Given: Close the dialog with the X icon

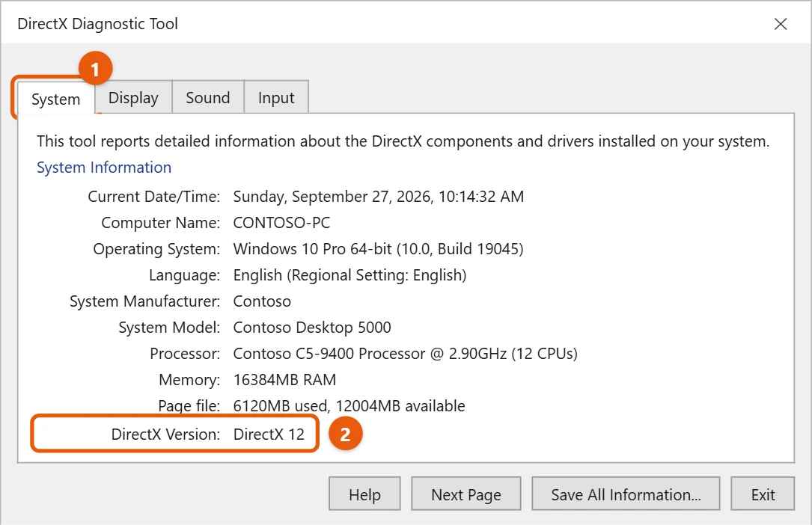Looking at the screenshot, I should 781,24.
